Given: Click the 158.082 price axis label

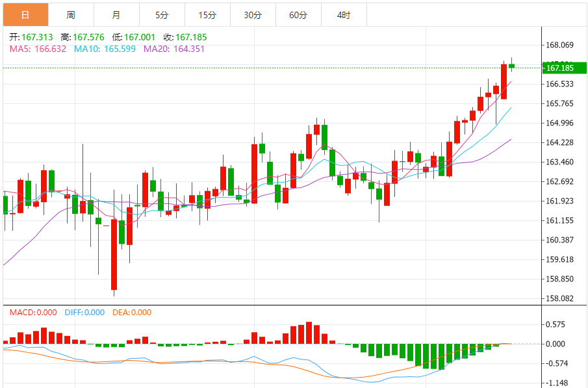Looking at the screenshot, I should click(559, 299).
